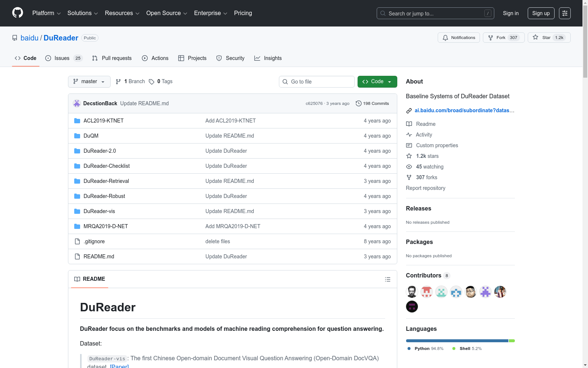588x368 pixels.
Task: Open Custom properties in sidebar
Action: (x=432, y=145)
